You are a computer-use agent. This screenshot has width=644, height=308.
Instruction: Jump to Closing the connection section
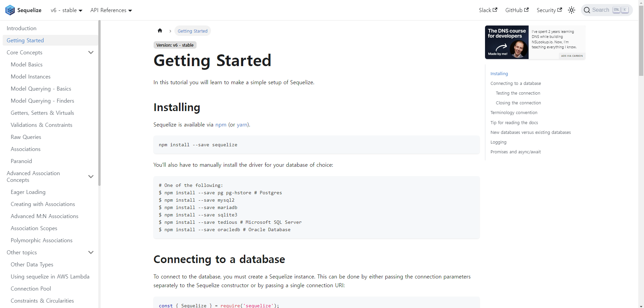(518, 103)
